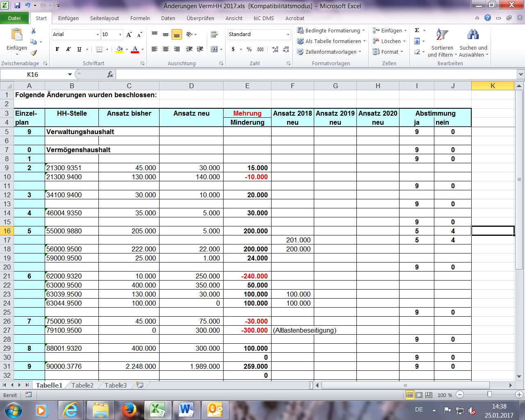Click the AutoSum sigma icon
The width and height of the screenshot is (525, 420).
point(417,30)
